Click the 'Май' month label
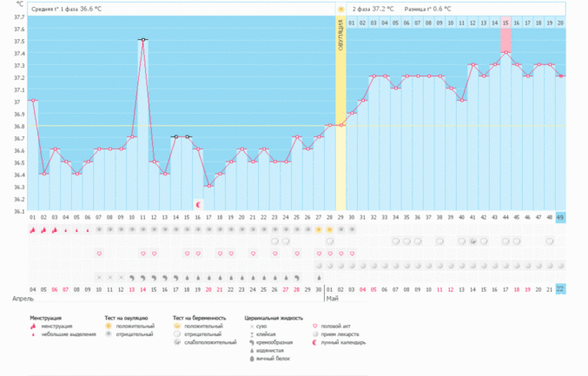Viewport: 588px width, 376px height. coord(332,298)
